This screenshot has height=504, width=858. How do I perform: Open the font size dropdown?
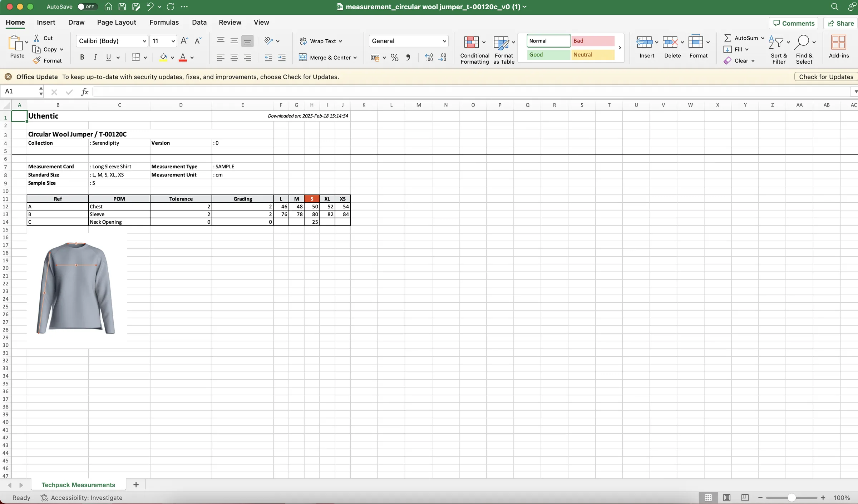[173, 41]
